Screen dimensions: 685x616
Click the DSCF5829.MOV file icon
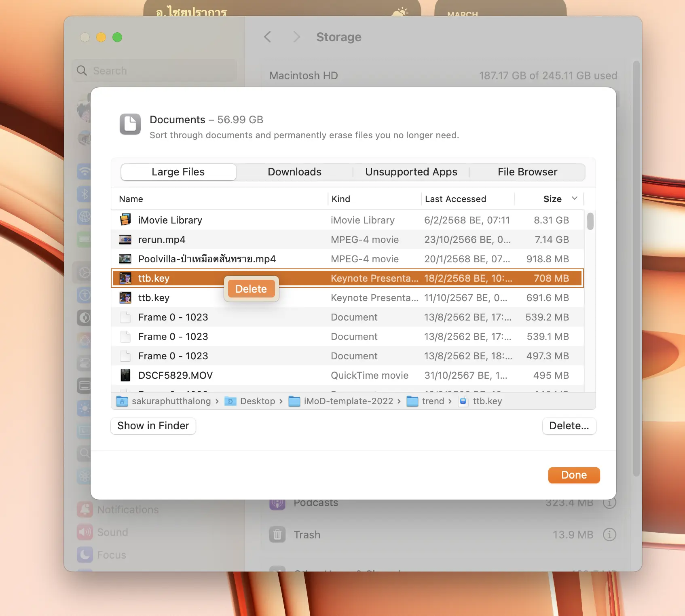125,376
